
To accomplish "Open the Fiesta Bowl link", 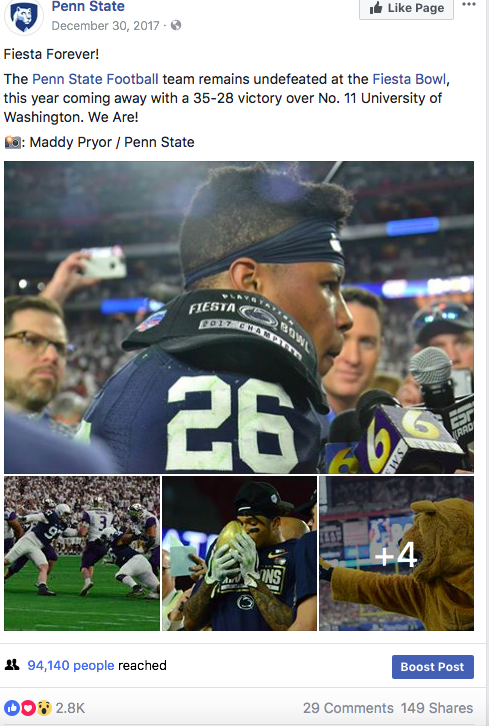I will [x=409, y=79].
